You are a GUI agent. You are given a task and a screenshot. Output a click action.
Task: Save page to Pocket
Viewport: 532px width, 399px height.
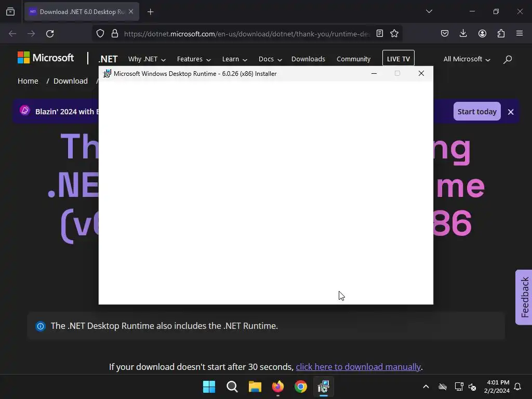pos(445,33)
